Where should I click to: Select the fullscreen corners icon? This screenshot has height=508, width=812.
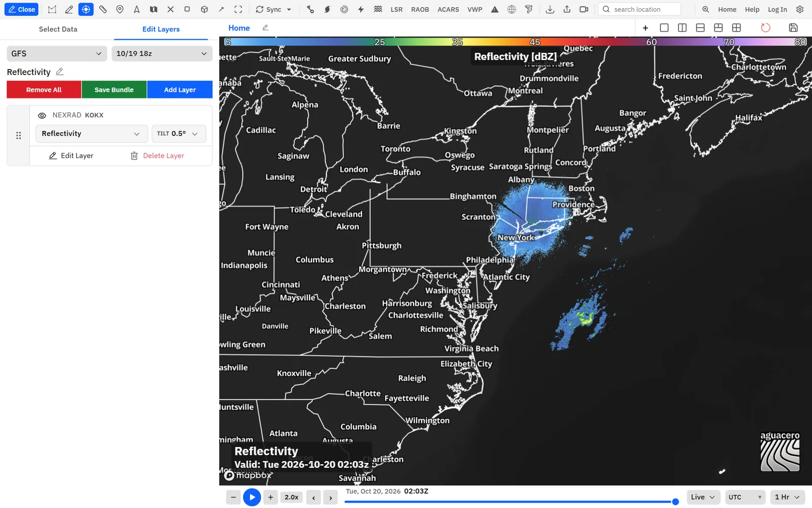point(238,9)
